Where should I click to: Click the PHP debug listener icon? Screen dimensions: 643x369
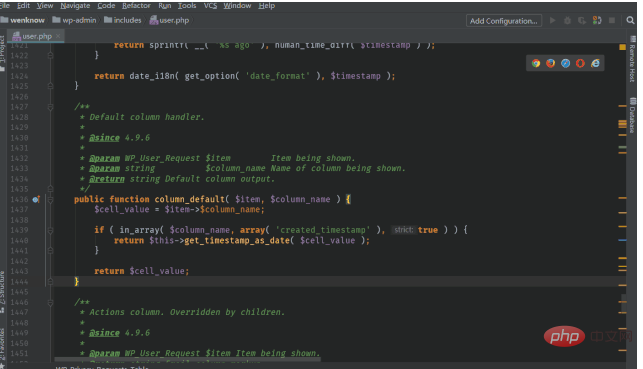tap(597, 20)
